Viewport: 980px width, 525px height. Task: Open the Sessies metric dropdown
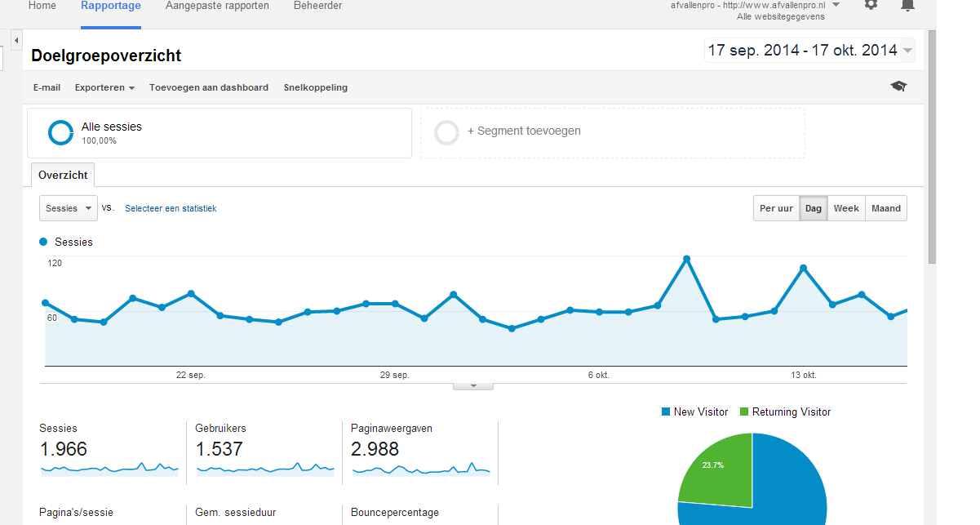click(x=69, y=208)
